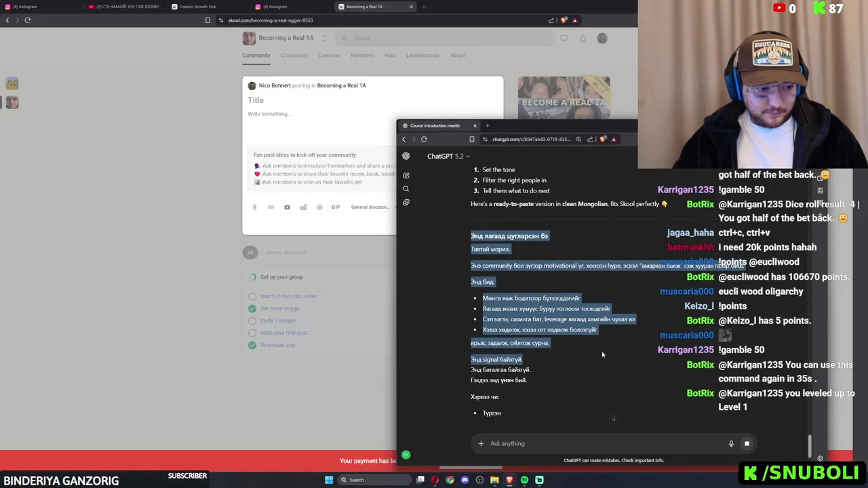Toggle 'Write your first post' checklist item
The width and height of the screenshot is (868, 488).
252,333
